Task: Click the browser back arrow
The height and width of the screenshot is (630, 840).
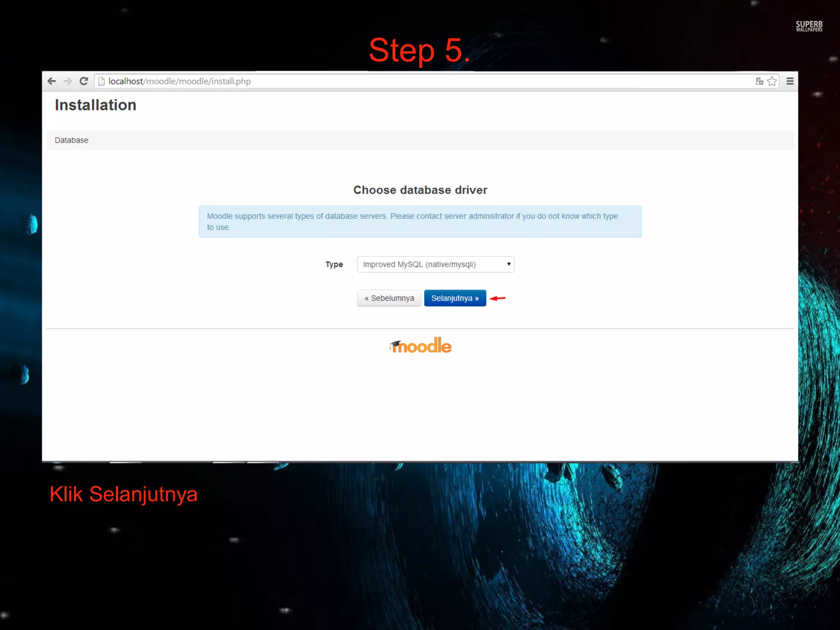Action: click(x=52, y=81)
